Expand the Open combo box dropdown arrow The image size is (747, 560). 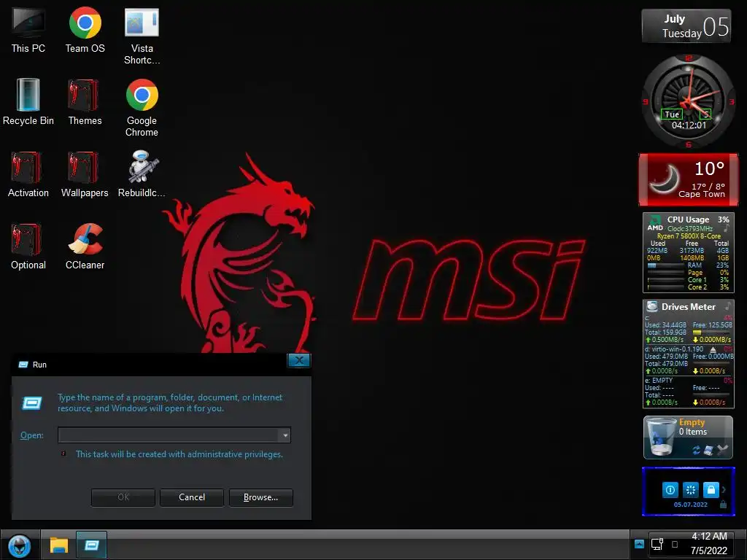point(285,435)
